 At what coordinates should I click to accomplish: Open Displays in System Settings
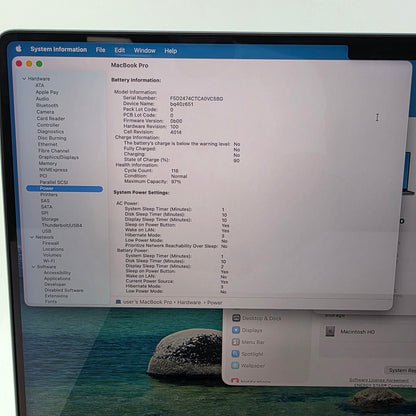click(247, 330)
